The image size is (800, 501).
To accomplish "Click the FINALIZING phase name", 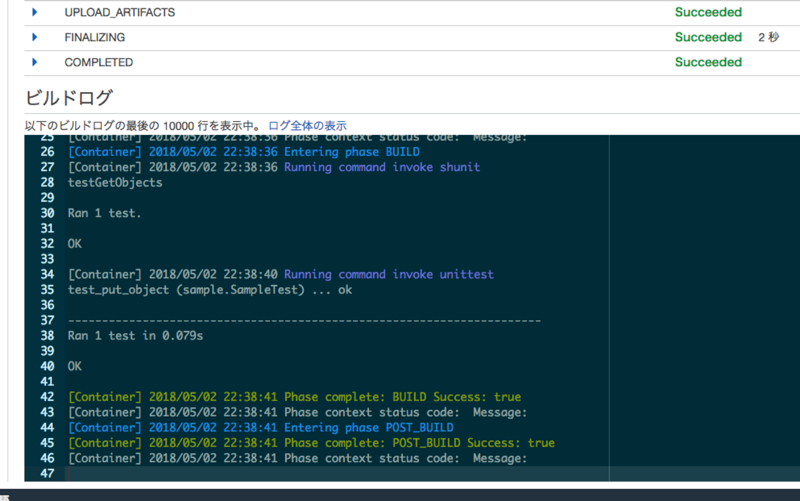I will coord(94,37).
